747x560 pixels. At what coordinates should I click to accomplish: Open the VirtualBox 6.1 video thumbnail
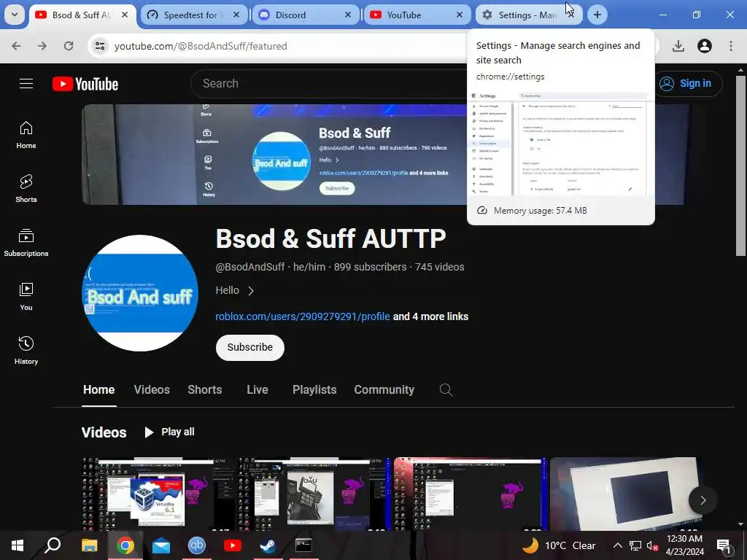pos(158,494)
